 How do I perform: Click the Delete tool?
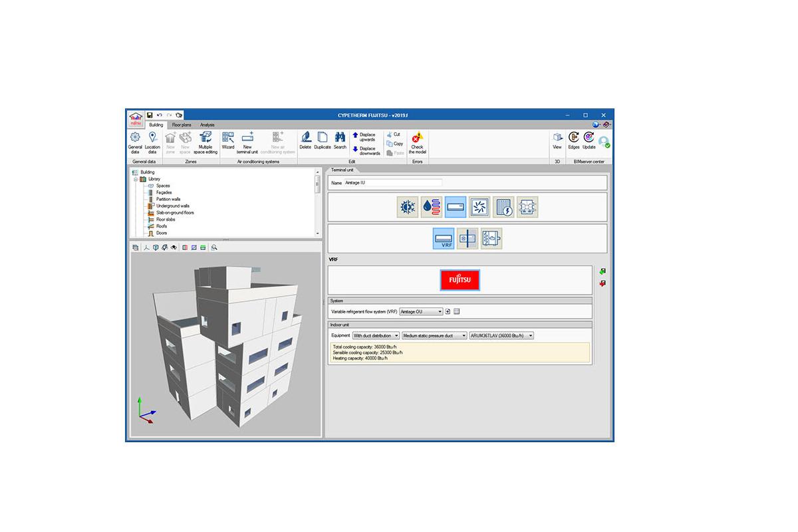(x=305, y=141)
